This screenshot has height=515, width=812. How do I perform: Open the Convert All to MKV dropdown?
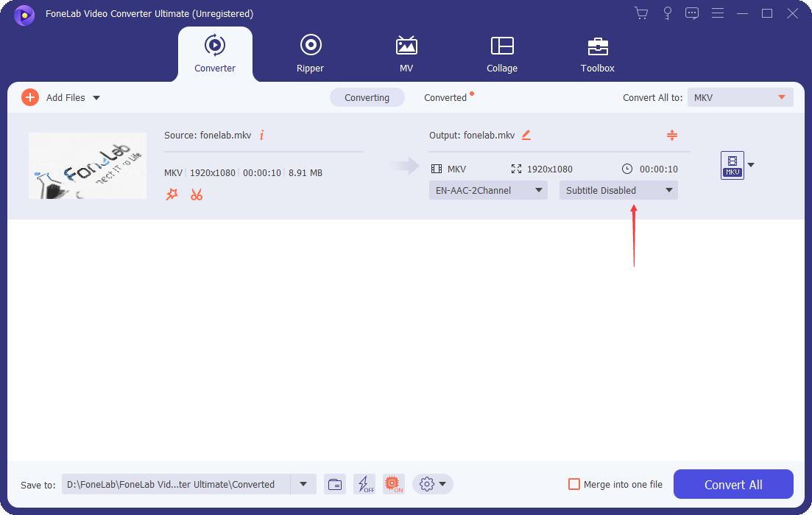(740, 97)
